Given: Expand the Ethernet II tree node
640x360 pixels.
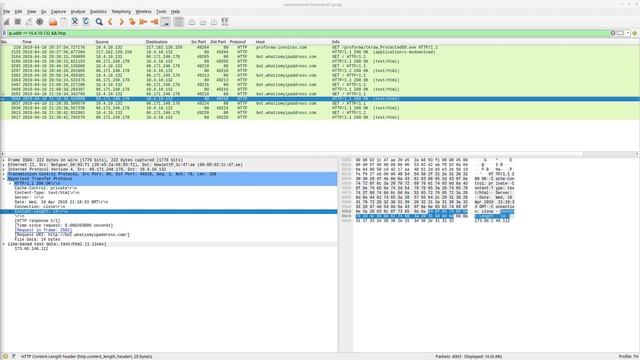Looking at the screenshot, I should click(x=4, y=164).
